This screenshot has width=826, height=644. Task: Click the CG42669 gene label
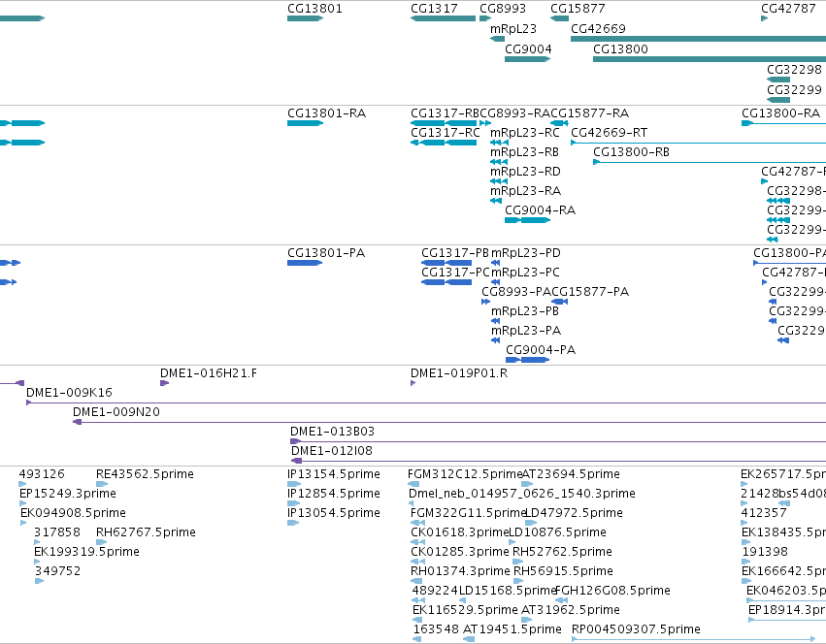[x=599, y=29]
